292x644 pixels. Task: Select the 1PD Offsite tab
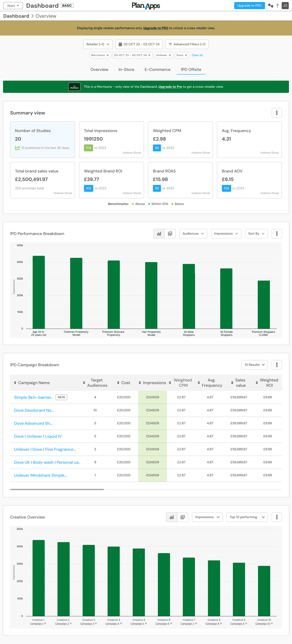191,69
